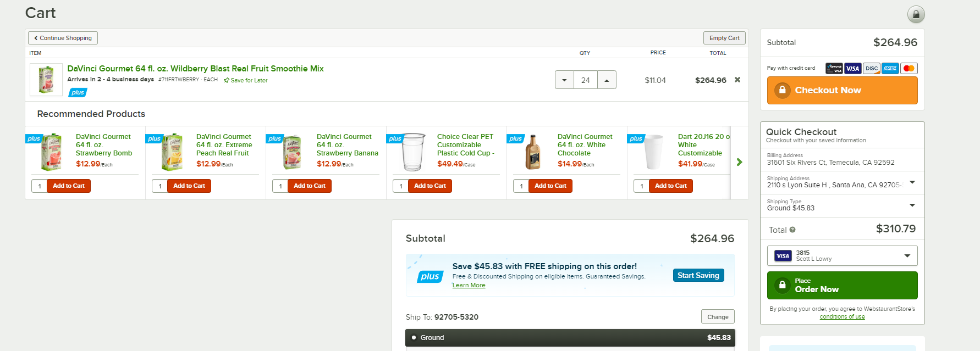The width and height of the screenshot is (980, 351).
Task: Click the plus badge under Wildberry Blast item
Action: 78,92
